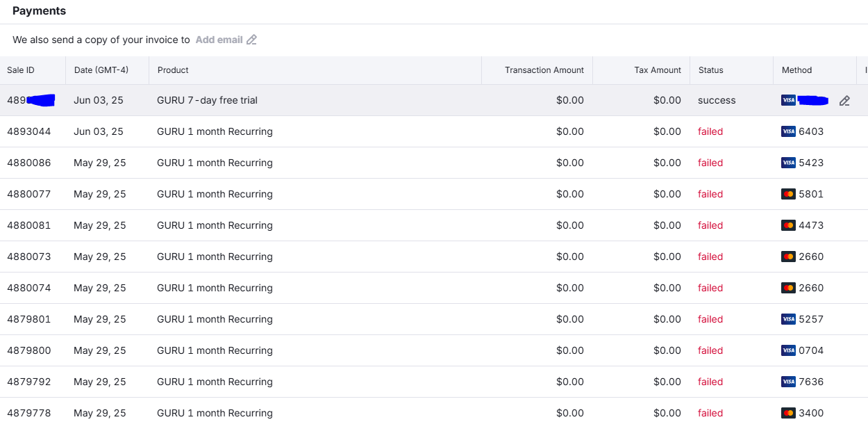The height and width of the screenshot is (422, 868).
Task: Click the Status column header
Action: 710,70
